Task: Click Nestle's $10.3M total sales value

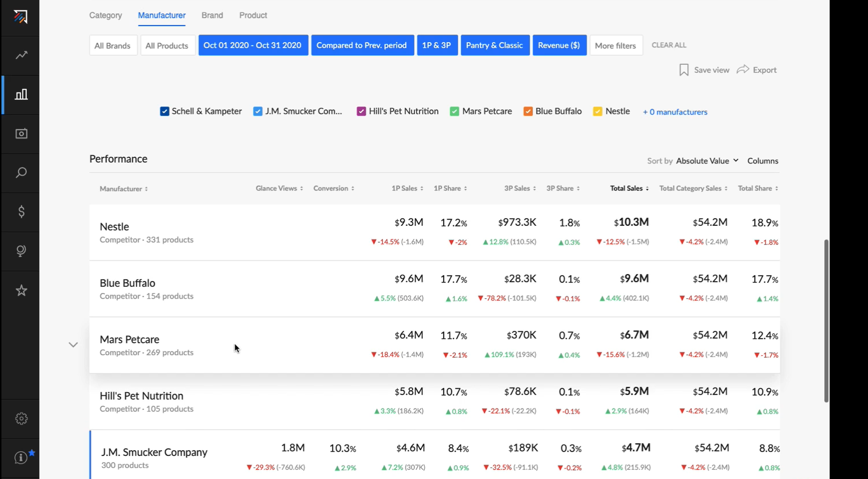Action: (x=631, y=222)
